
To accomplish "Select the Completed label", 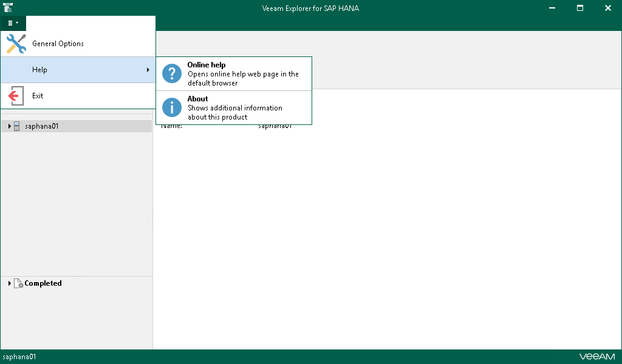I will coord(43,283).
